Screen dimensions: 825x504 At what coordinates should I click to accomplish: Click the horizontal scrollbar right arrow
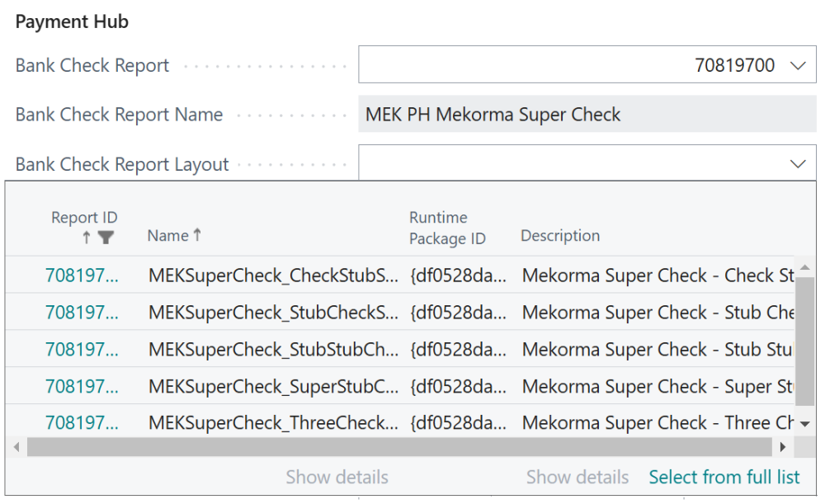[x=783, y=447]
